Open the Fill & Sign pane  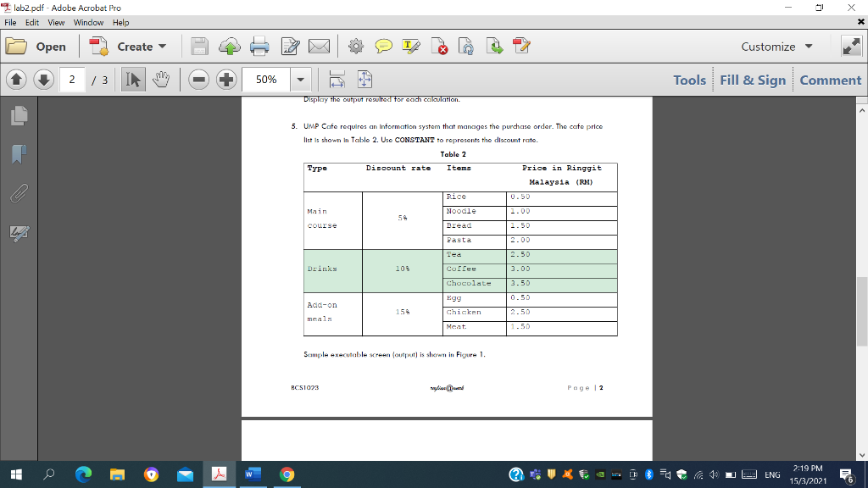[753, 80]
